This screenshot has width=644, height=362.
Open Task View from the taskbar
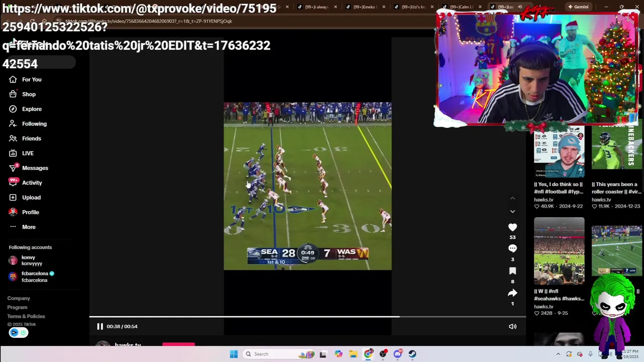(323, 354)
